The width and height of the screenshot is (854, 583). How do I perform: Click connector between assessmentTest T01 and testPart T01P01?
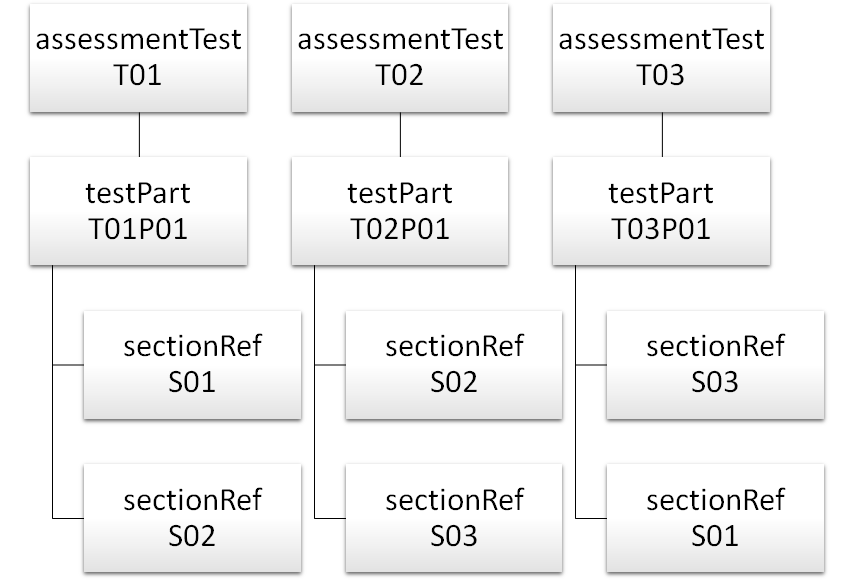[139, 134]
